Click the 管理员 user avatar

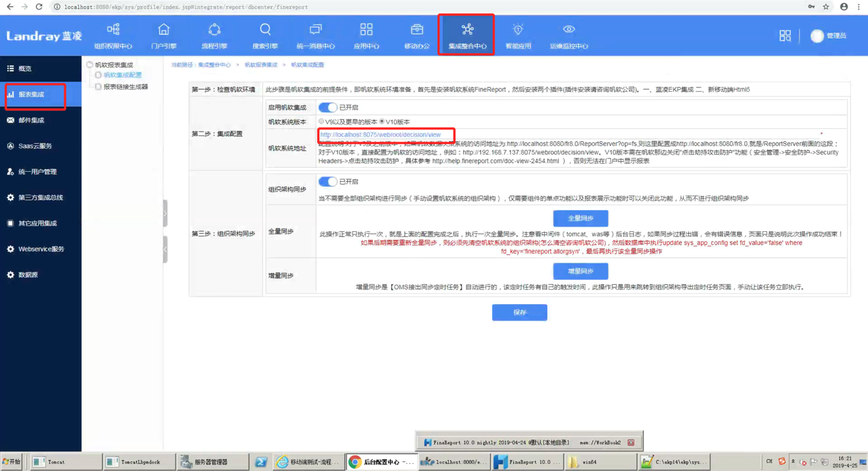[817, 36]
